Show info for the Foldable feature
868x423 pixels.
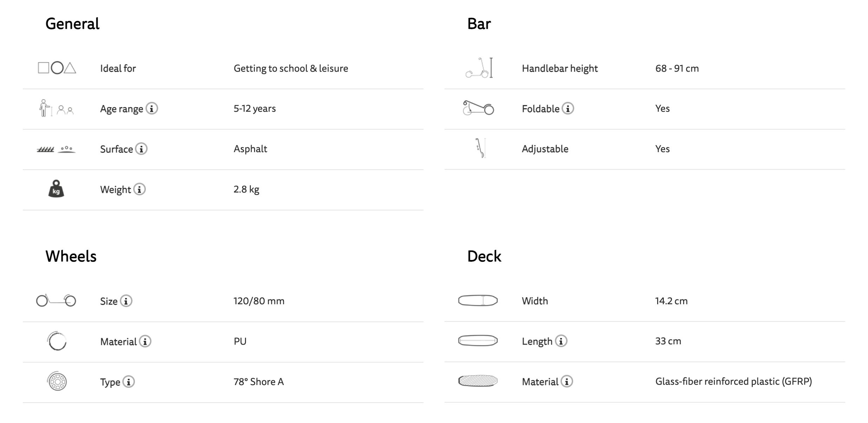point(568,108)
